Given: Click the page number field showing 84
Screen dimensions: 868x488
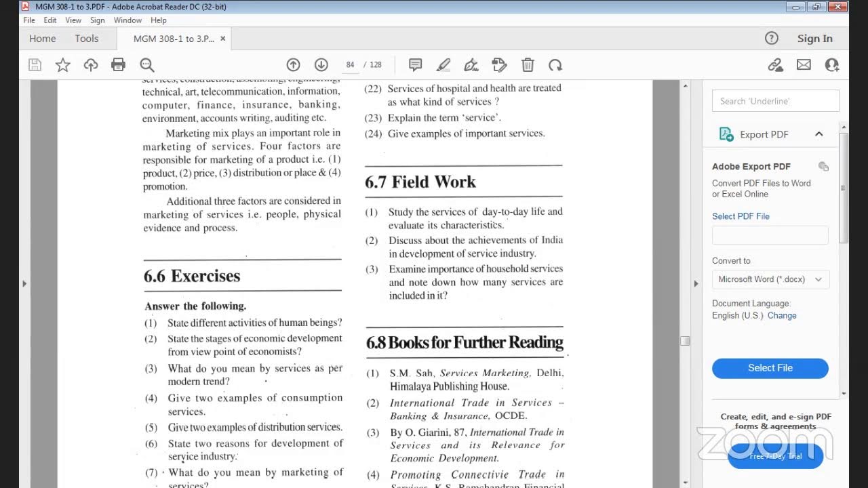Looking at the screenshot, I should point(350,65).
